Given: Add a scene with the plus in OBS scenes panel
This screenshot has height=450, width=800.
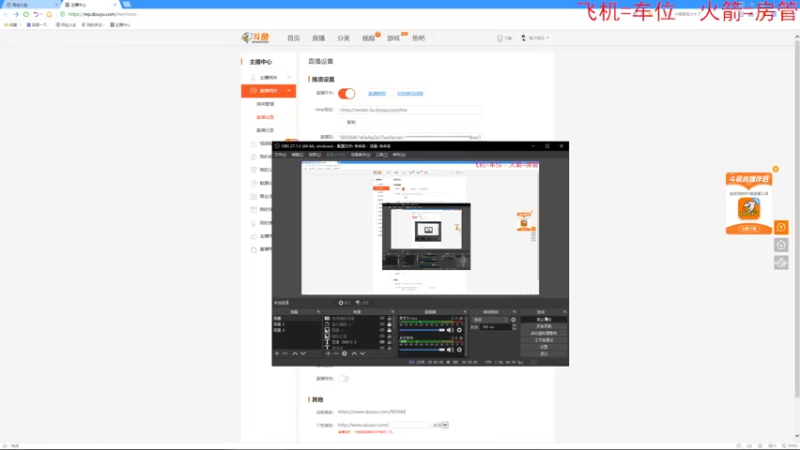Looking at the screenshot, I should [x=277, y=353].
